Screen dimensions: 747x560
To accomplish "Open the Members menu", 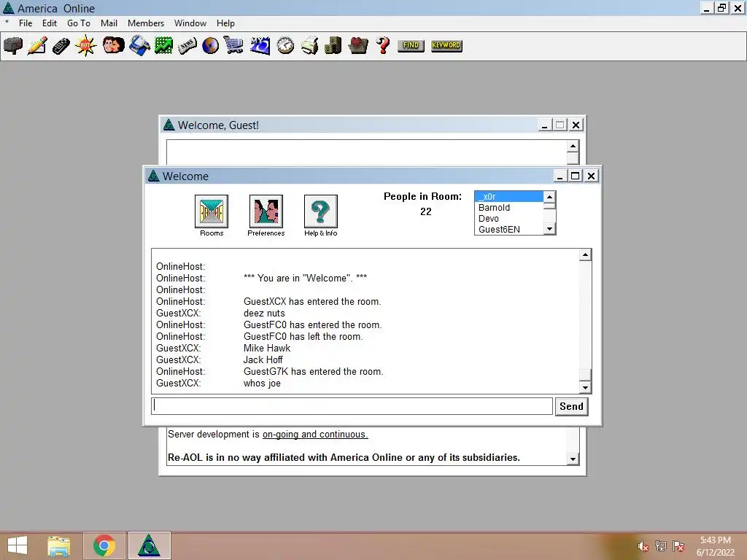I will click(x=146, y=23).
